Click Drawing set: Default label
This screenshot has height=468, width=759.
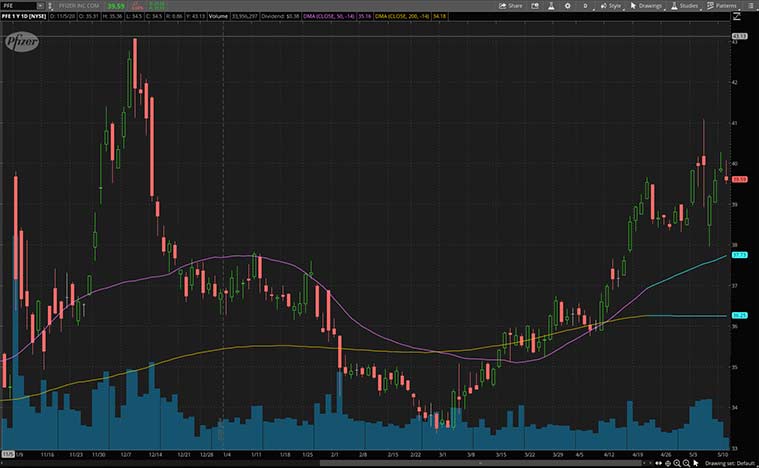tap(730, 463)
